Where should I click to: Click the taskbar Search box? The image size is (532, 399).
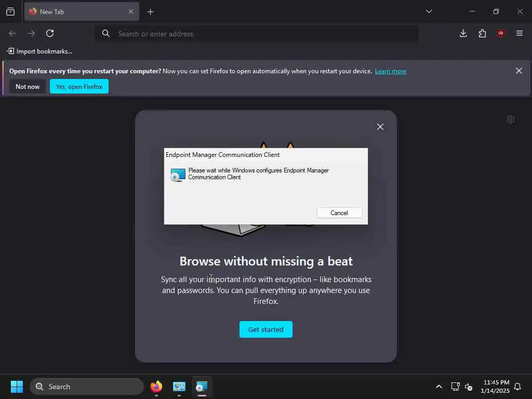pyautogui.click(x=87, y=387)
